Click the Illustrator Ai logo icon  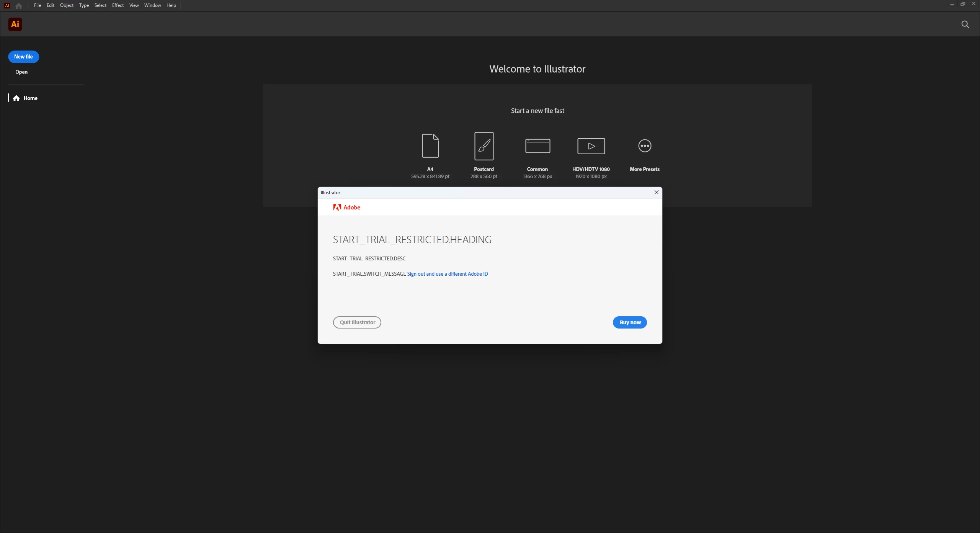tap(15, 24)
